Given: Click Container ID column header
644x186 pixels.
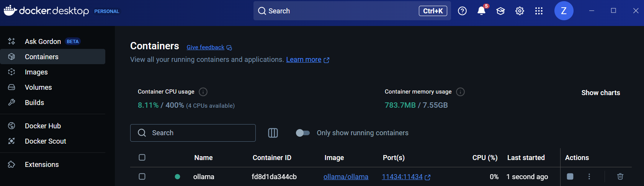Looking at the screenshot, I should pyautogui.click(x=272, y=158).
